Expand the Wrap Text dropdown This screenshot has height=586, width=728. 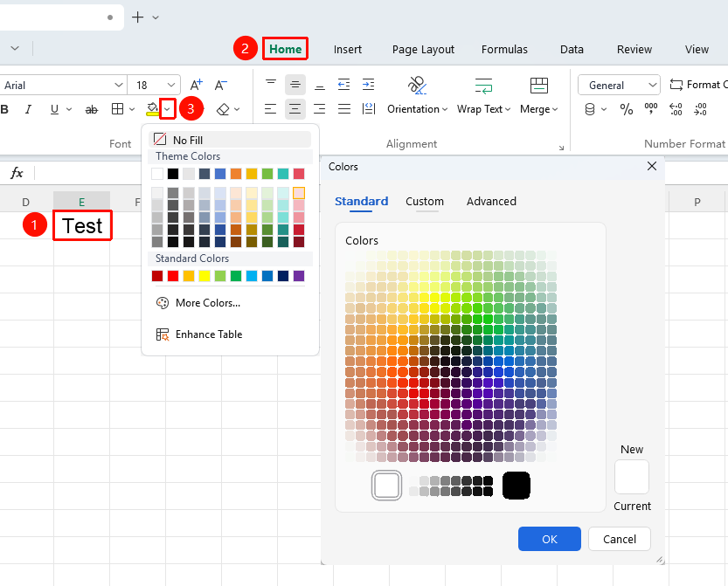click(x=508, y=109)
